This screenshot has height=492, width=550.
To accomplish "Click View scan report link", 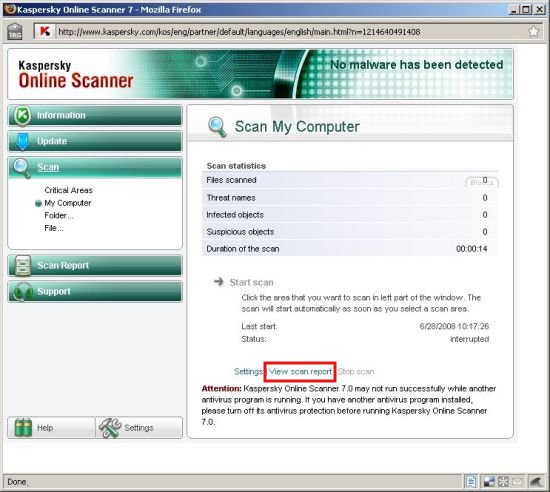I will [300, 372].
